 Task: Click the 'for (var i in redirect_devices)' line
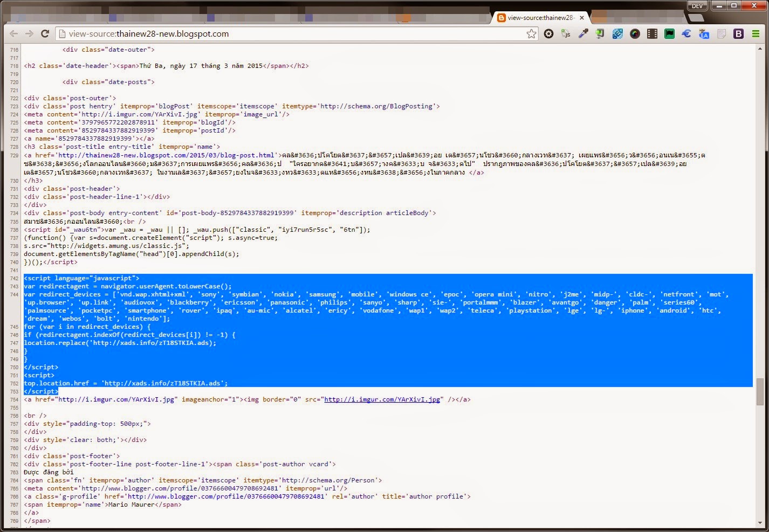(87, 327)
